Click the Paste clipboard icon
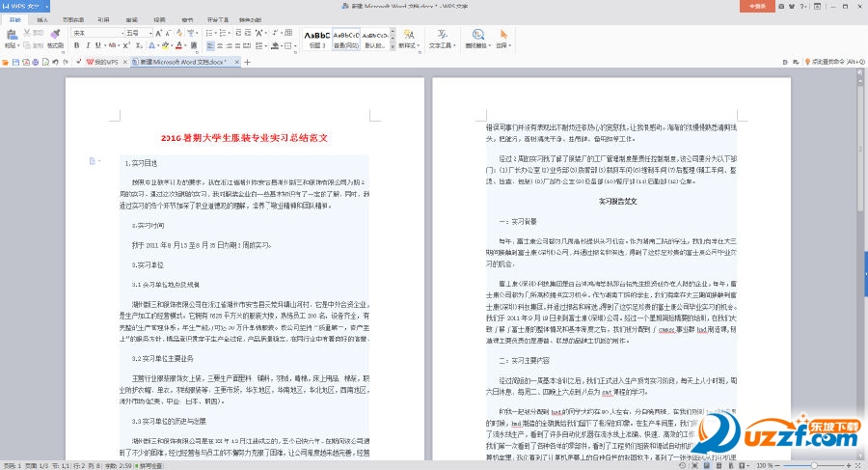 pyautogui.click(x=12, y=35)
